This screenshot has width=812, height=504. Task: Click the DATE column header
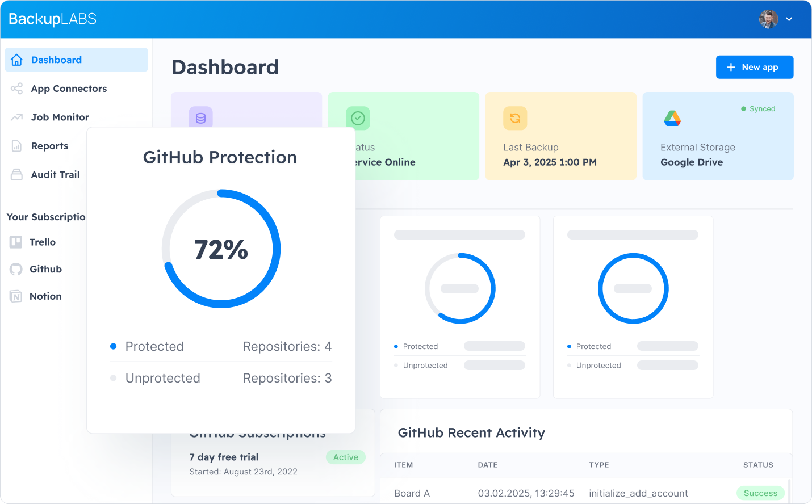[x=488, y=465]
